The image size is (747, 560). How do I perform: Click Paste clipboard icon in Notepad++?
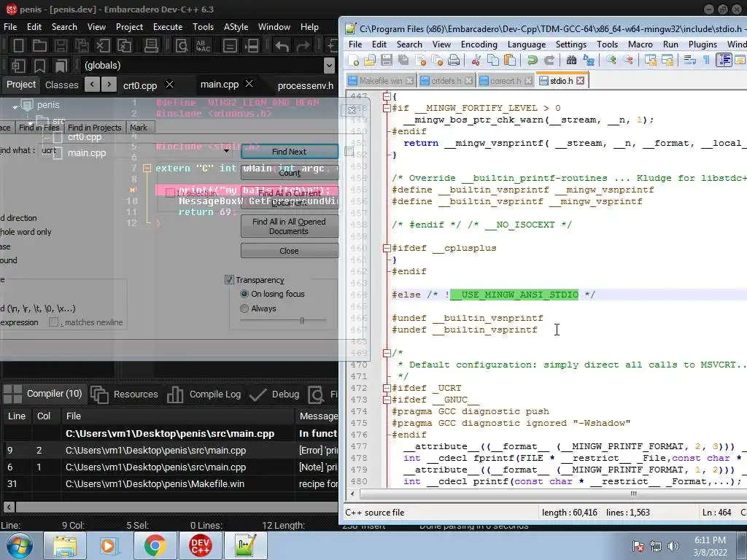pos(510,60)
